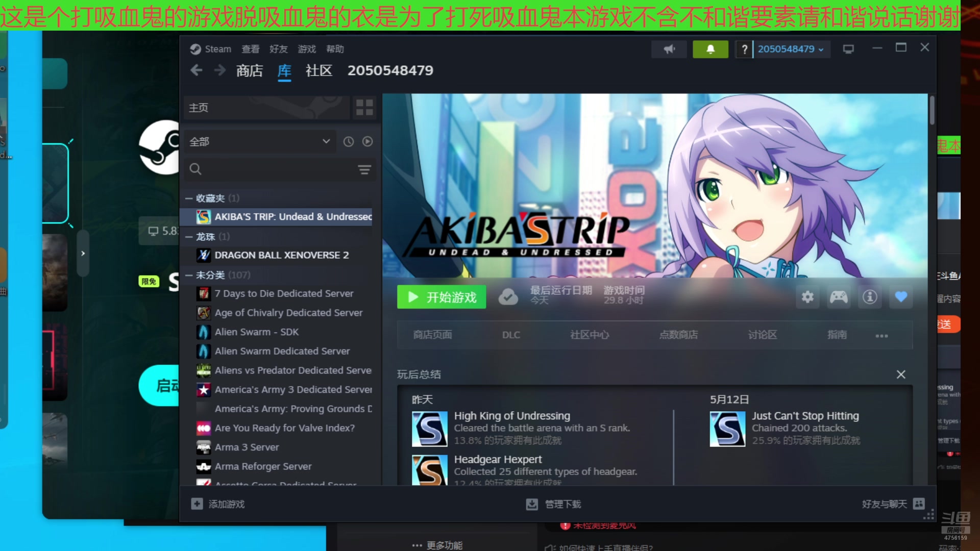The image size is (980, 551).
Task: Click Headgear Hexpert achievement icon
Action: pyautogui.click(x=430, y=470)
